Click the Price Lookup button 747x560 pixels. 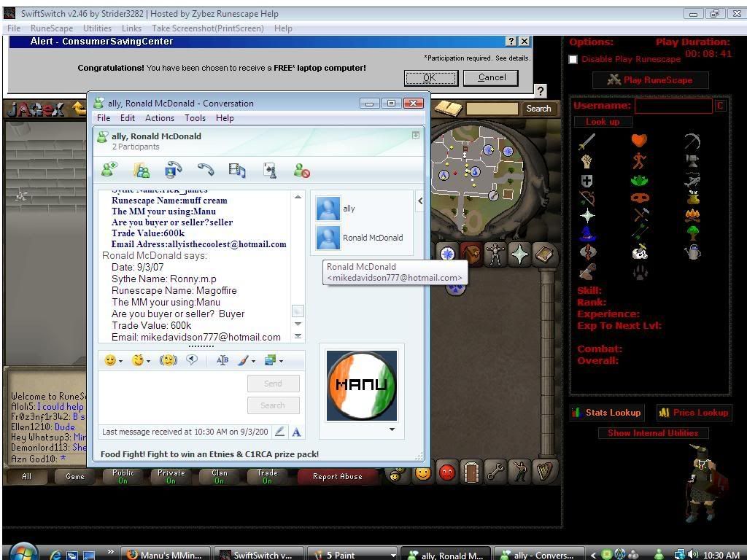click(694, 413)
